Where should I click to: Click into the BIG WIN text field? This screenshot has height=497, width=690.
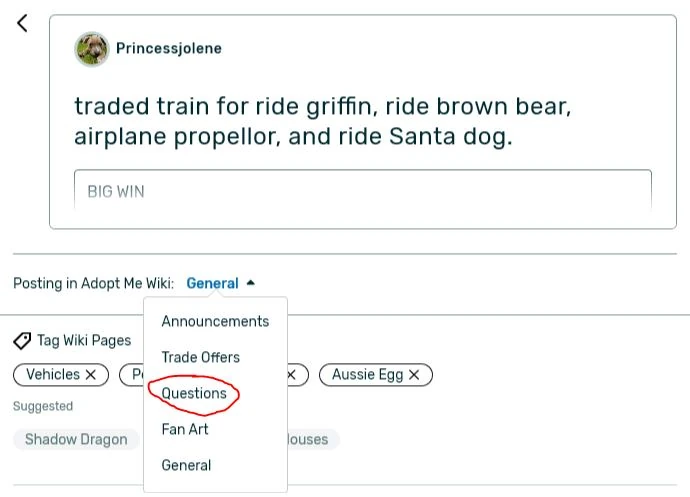coord(362,190)
